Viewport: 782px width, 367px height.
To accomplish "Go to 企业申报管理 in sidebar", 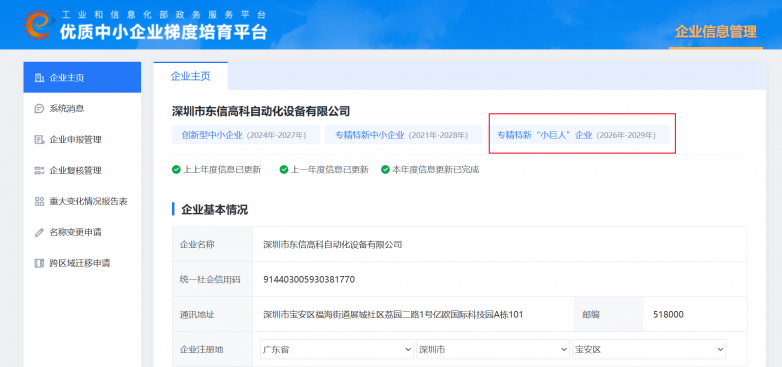I will (x=82, y=140).
